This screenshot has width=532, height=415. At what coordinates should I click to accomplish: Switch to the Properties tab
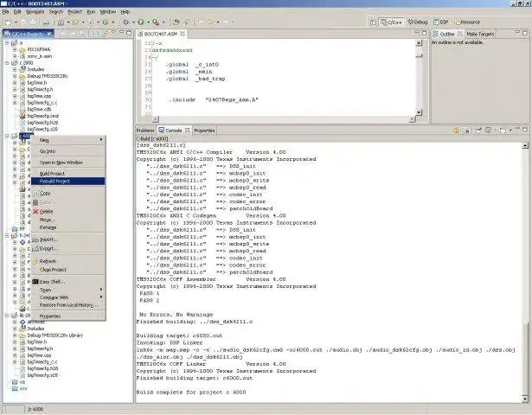click(204, 131)
